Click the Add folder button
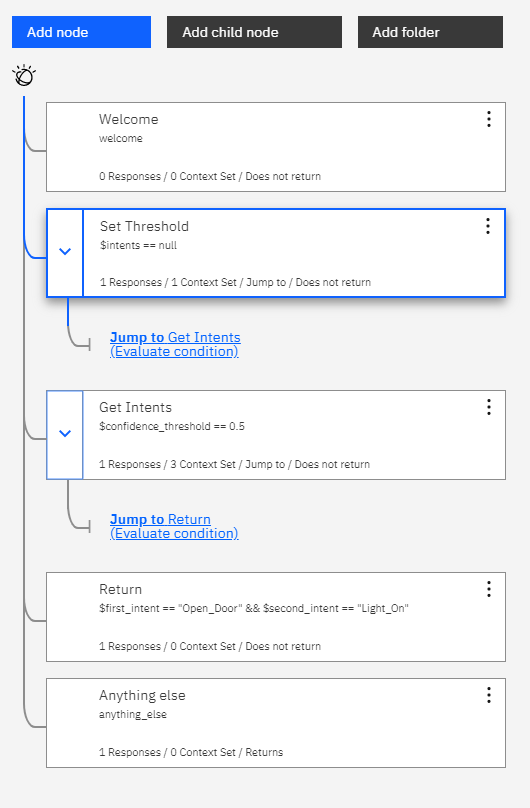 pyautogui.click(x=430, y=32)
